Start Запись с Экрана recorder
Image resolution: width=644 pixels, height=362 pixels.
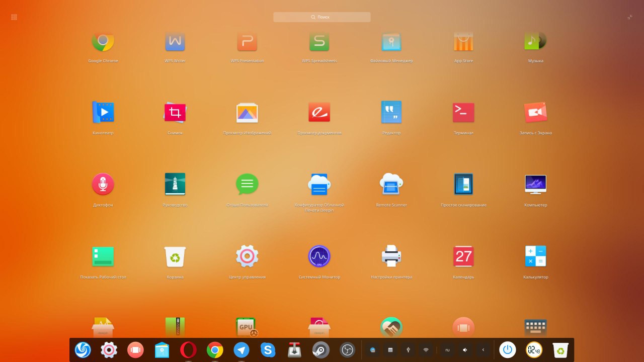[x=535, y=112]
